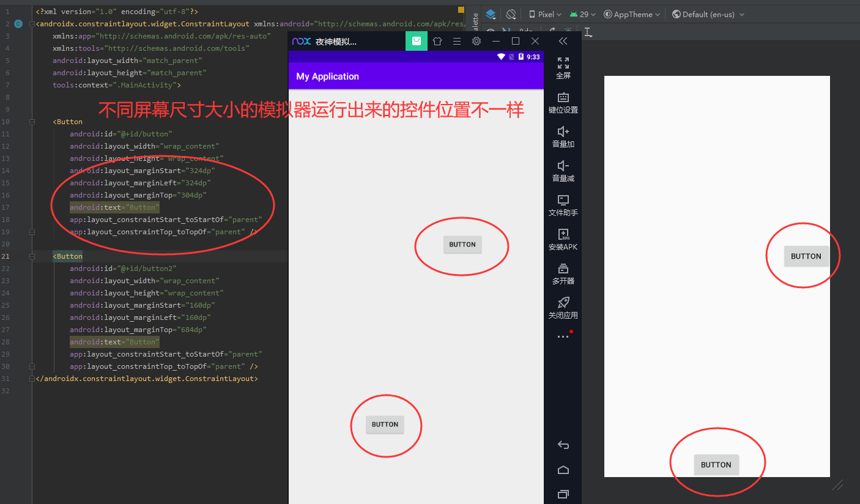Viewport: 860px width, 504px height.
Task: Click the fold end marker on line 31
Action: coord(32,379)
